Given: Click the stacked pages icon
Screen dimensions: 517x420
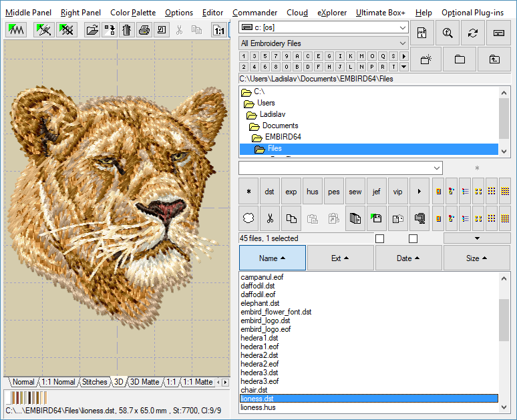Looking at the screenshot, I should pos(355,218).
